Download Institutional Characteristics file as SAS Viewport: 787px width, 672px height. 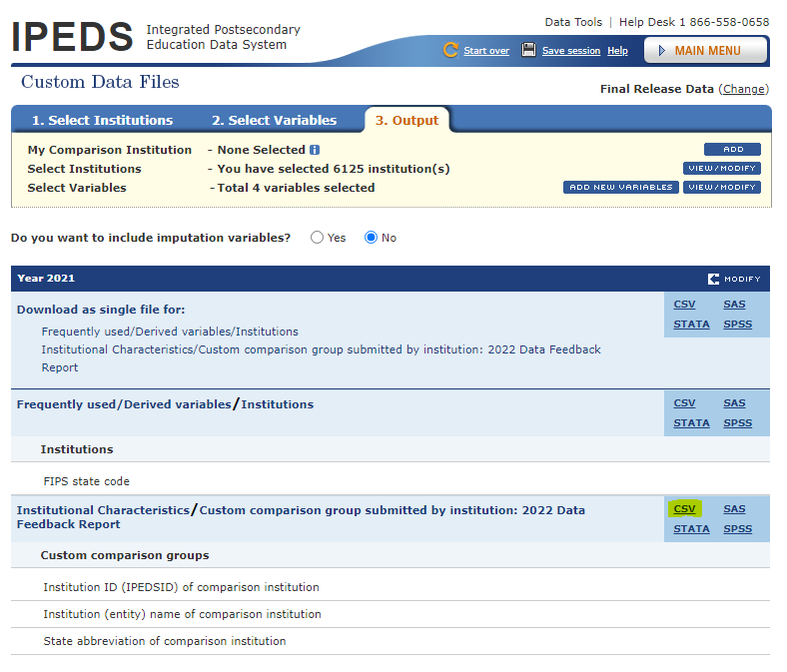(x=734, y=509)
